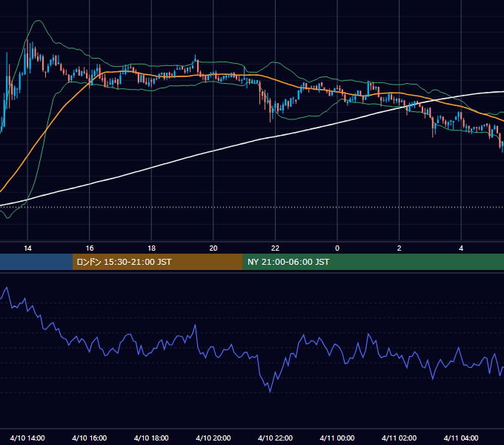Click the 2 hour label on the price chart axis
504x445 pixels.
[399, 248]
